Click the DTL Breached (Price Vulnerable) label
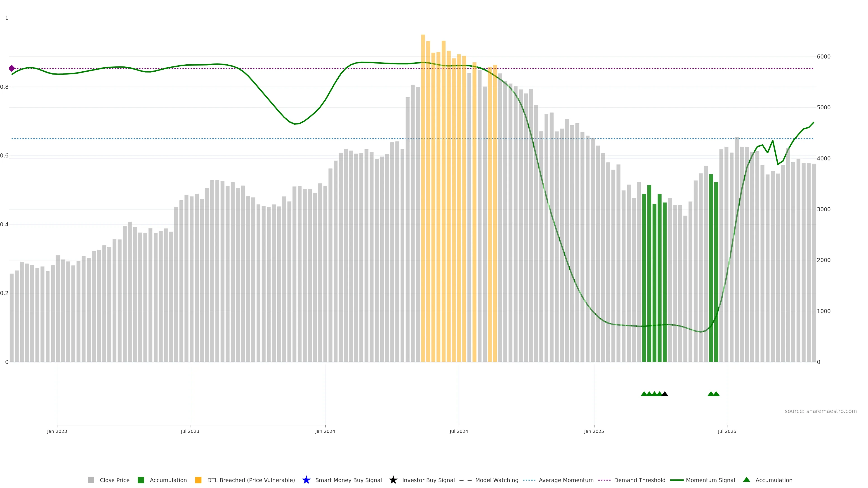This screenshot has height=488, width=868. click(x=251, y=480)
